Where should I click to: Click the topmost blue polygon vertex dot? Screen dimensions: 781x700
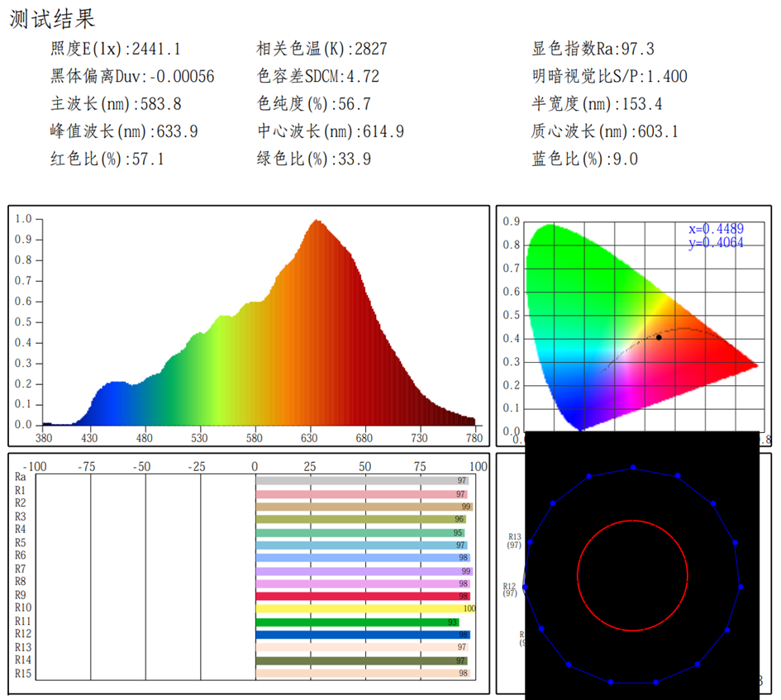[x=633, y=467]
